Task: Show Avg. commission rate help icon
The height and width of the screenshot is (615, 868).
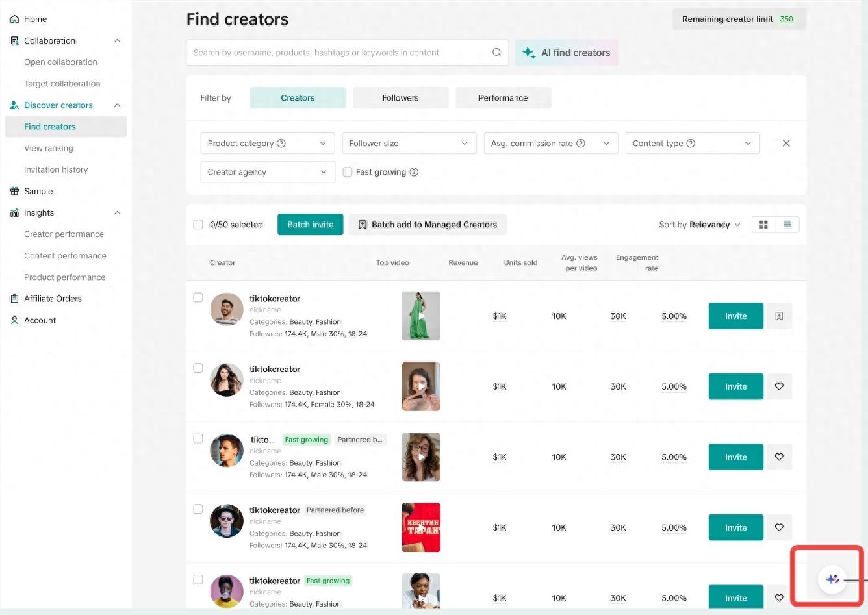Action: point(581,144)
